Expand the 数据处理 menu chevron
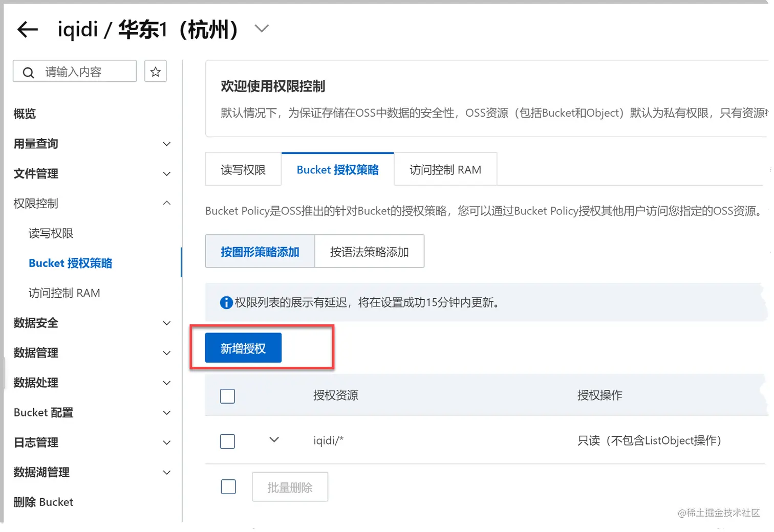Viewport: 774px width, 532px height. [x=166, y=383]
